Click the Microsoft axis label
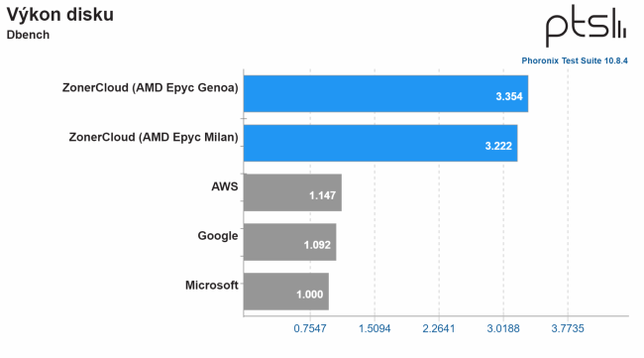The image size is (644, 358). [x=212, y=286]
